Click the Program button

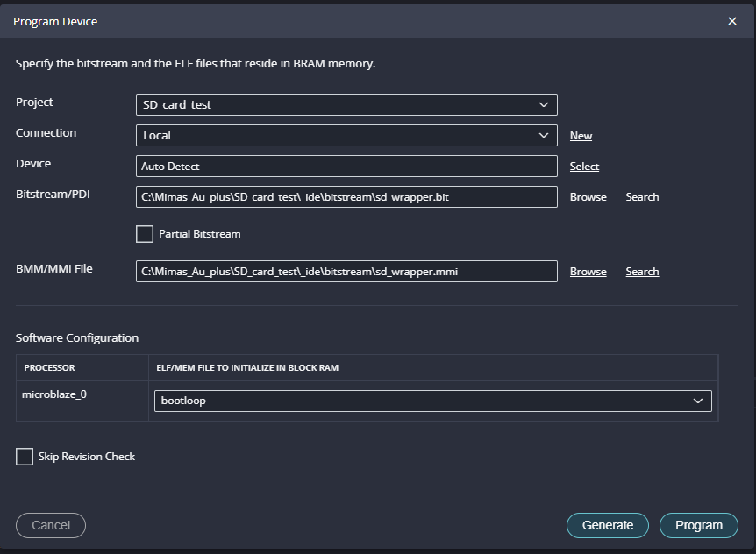[x=699, y=525]
